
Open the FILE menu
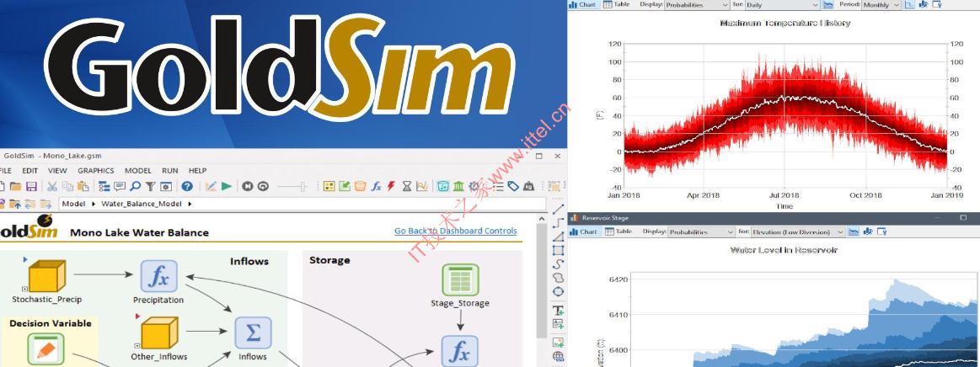[x=5, y=170]
